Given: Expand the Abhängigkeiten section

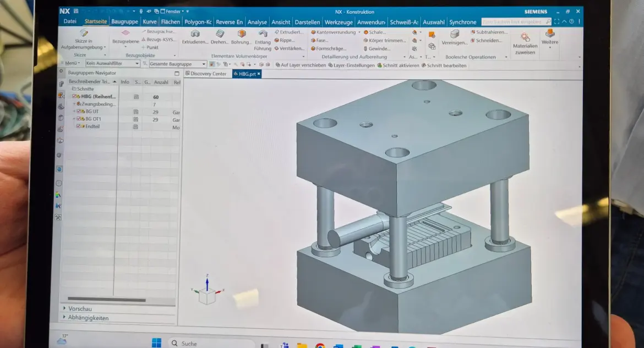Looking at the screenshot, I should pos(64,317).
